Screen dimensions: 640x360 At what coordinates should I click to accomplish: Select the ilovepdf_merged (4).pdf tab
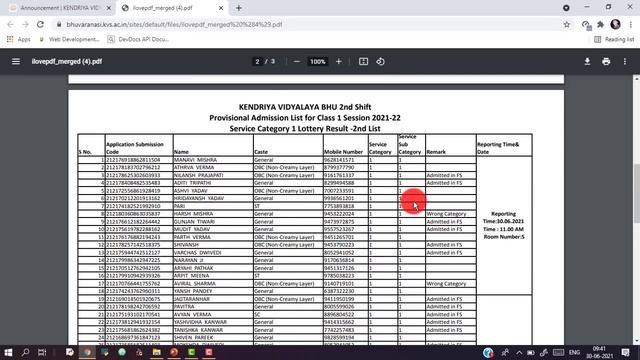click(x=162, y=8)
